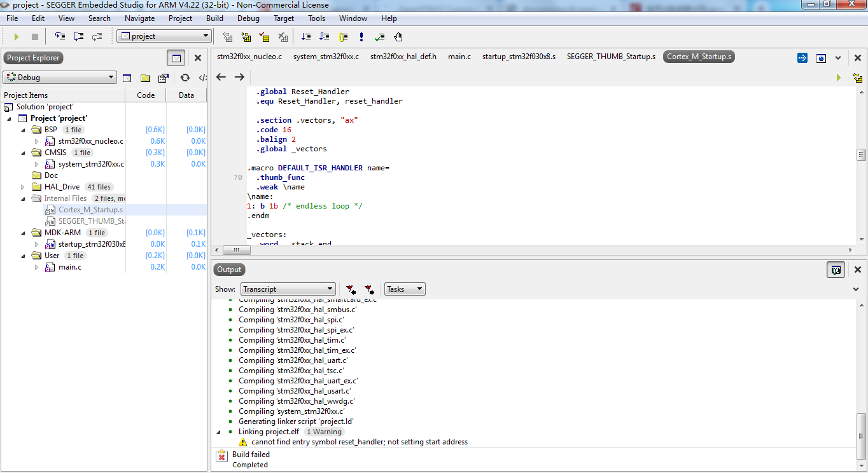
Task: Select system_stm32f0xx.c in project tree
Action: [x=91, y=164]
